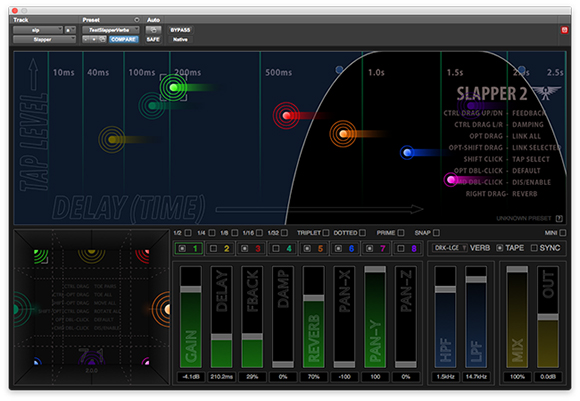This screenshot has height=401, width=580.
Task: Toggle the PRIME checkbox
Action: tap(401, 233)
